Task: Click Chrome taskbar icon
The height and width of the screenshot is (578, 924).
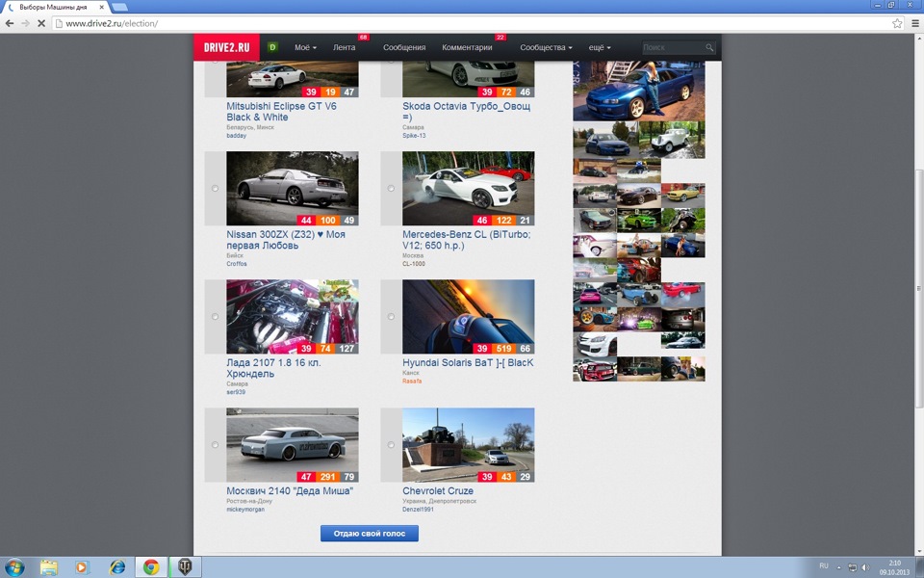Action: click(x=151, y=567)
